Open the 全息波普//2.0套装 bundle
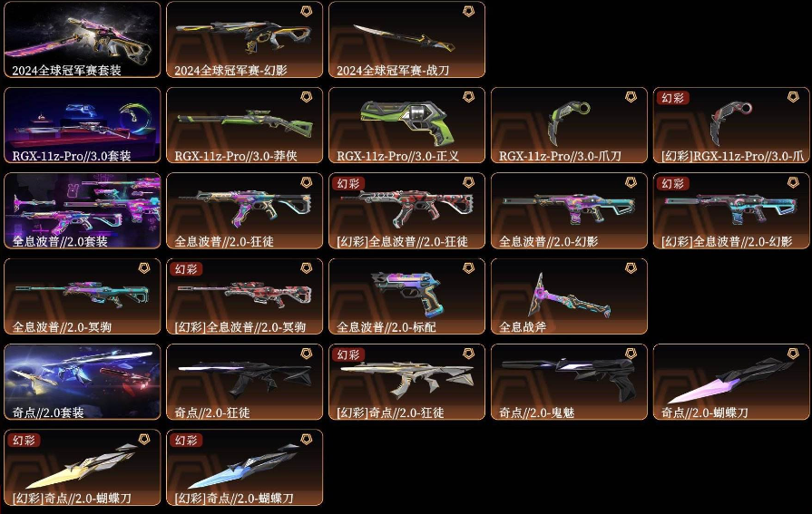 (x=83, y=210)
